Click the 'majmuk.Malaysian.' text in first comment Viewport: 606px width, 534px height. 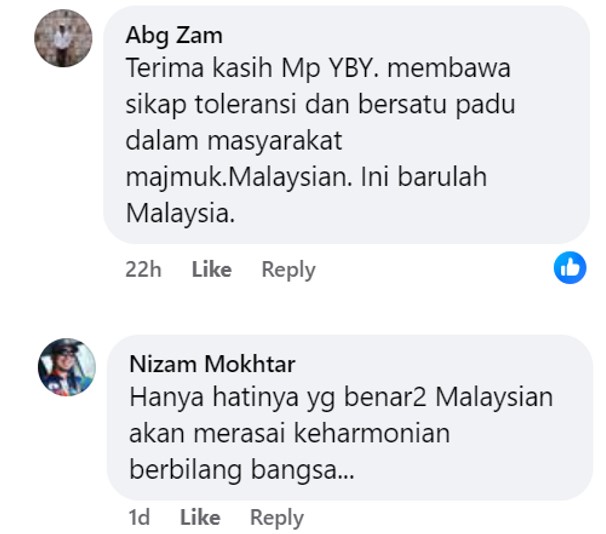pos(239,177)
